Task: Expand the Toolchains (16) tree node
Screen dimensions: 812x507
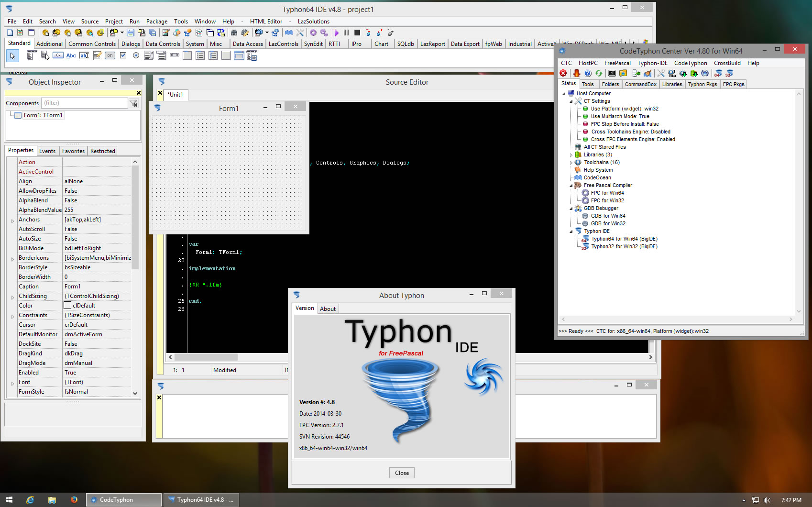Action: pos(571,163)
